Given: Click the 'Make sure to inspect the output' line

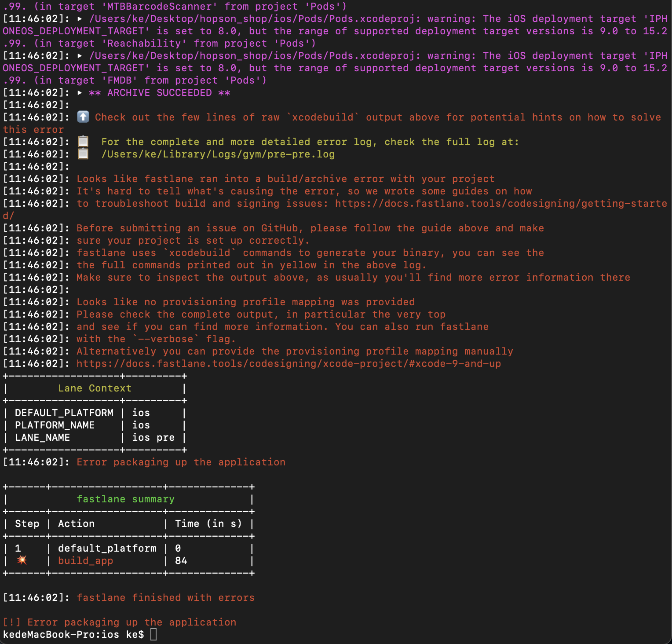Looking at the screenshot, I should point(354,277).
